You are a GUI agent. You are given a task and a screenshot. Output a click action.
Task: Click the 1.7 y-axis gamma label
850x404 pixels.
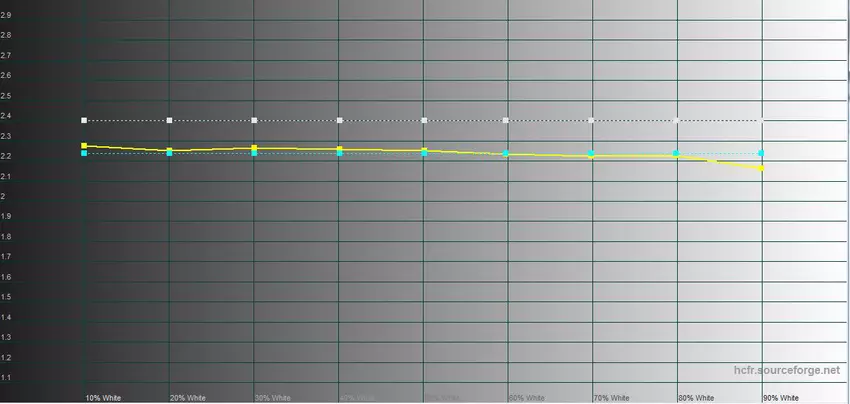click(7, 257)
